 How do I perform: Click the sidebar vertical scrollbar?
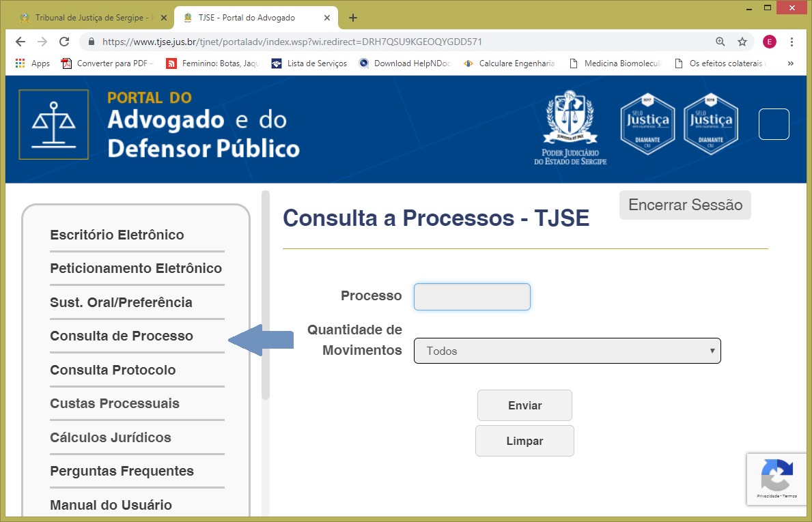click(266, 300)
